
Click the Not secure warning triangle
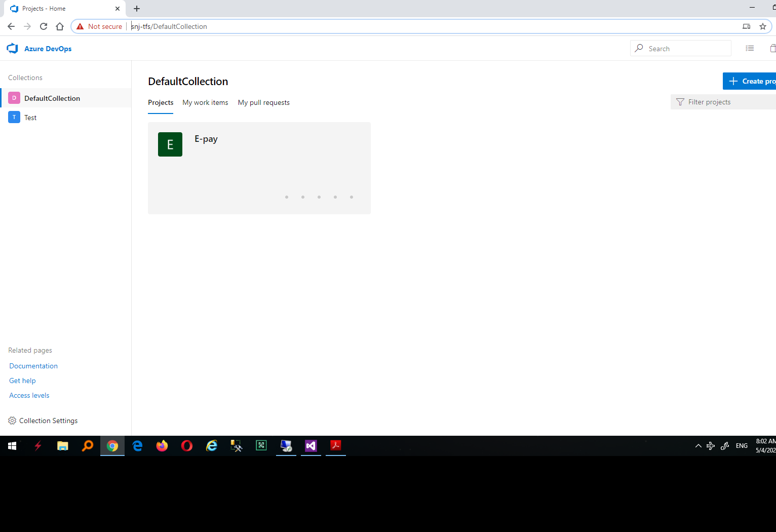pos(80,26)
